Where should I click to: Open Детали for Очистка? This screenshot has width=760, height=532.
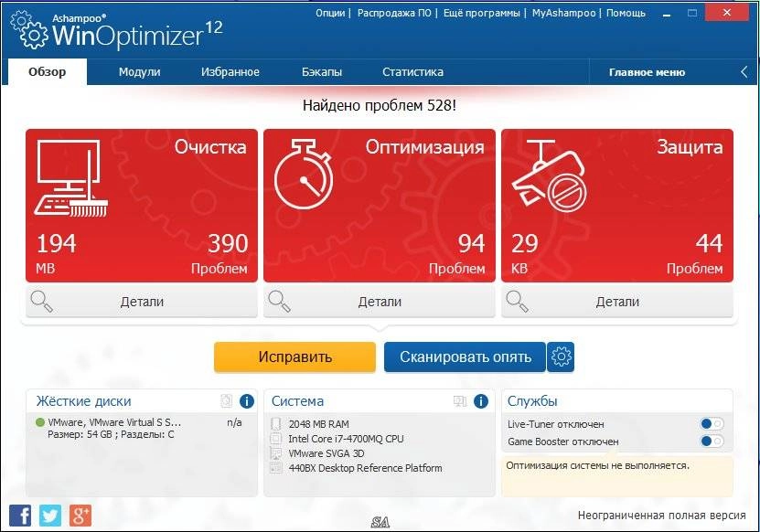pyautogui.click(x=142, y=302)
